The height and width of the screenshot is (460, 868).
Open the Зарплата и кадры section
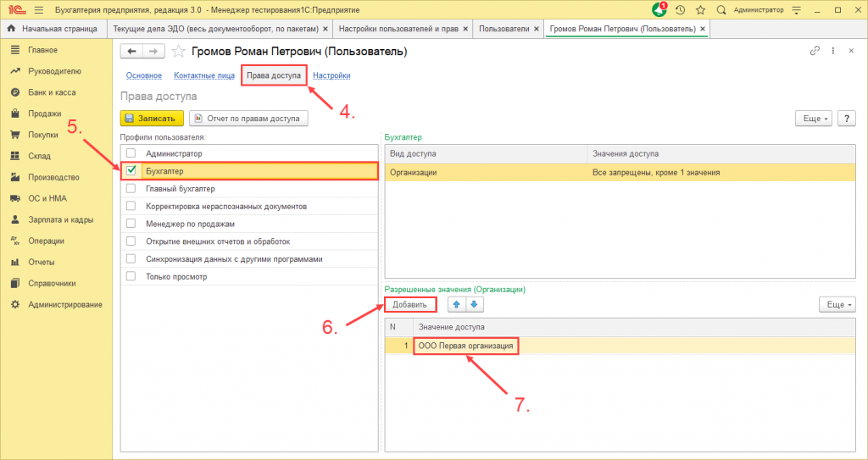point(60,219)
